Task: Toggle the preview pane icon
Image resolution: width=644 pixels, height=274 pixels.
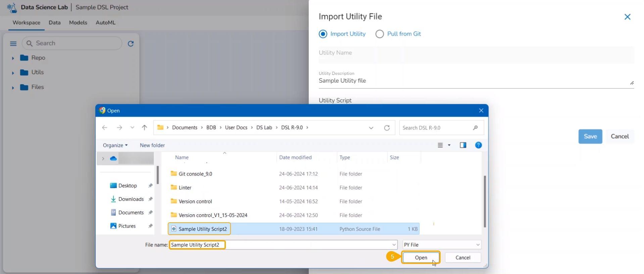Action: pos(463,145)
